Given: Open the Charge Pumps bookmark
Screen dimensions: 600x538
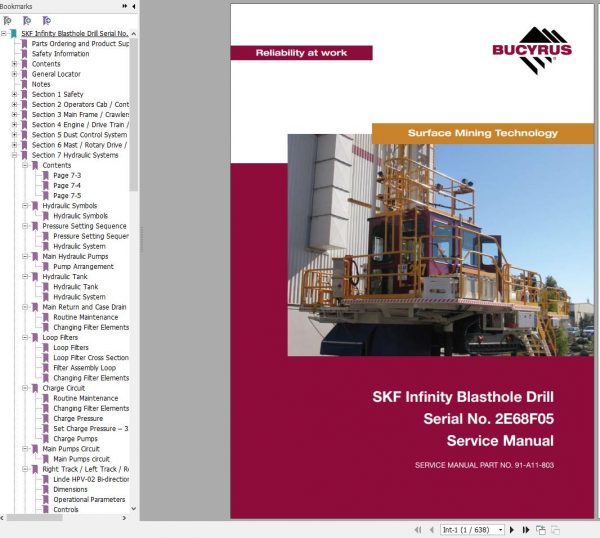Looking at the screenshot, I should tap(75, 439).
